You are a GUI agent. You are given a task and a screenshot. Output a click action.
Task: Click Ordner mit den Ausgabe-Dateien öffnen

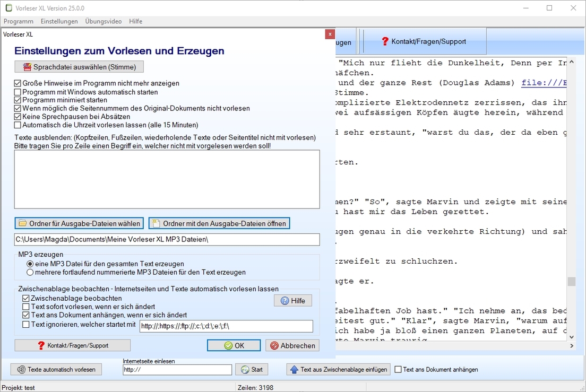tap(219, 223)
